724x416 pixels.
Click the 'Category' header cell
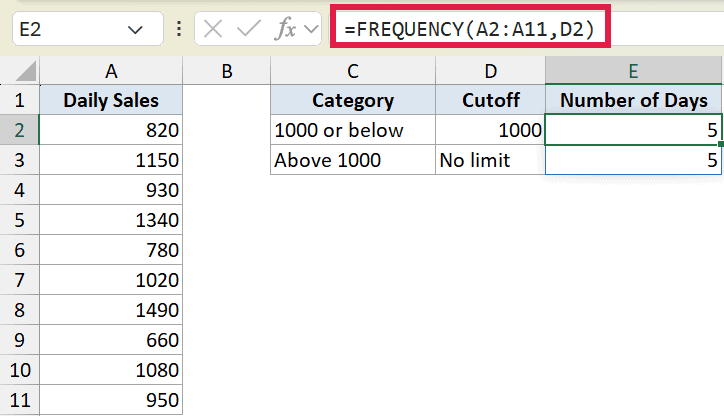click(x=353, y=100)
